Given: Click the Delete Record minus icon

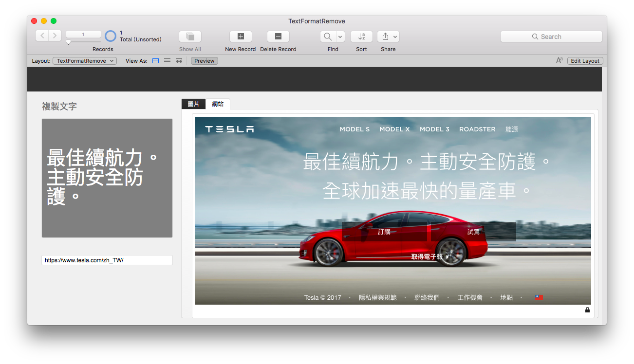Looking at the screenshot, I should pyautogui.click(x=278, y=36).
